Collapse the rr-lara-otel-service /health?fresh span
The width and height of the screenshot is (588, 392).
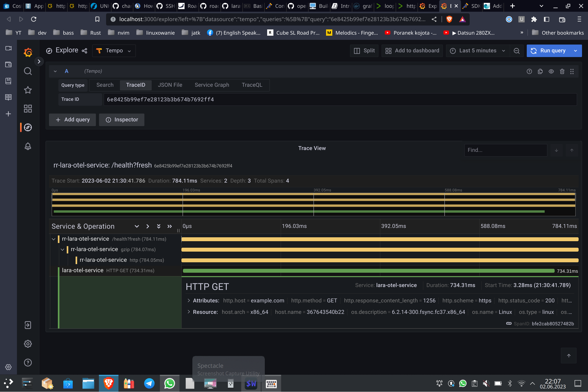[54, 239]
